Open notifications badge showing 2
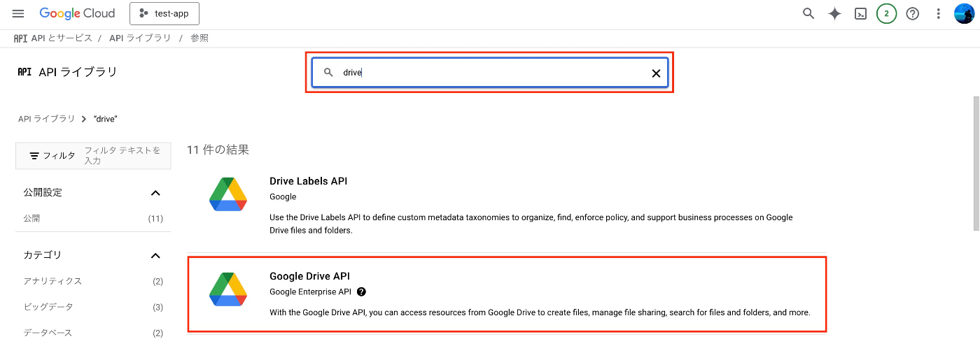980x346 pixels. pyautogui.click(x=886, y=13)
